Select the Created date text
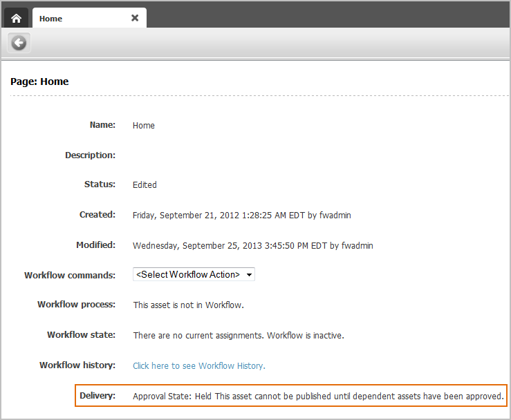The image size is (511, 420). coord(242,216)
